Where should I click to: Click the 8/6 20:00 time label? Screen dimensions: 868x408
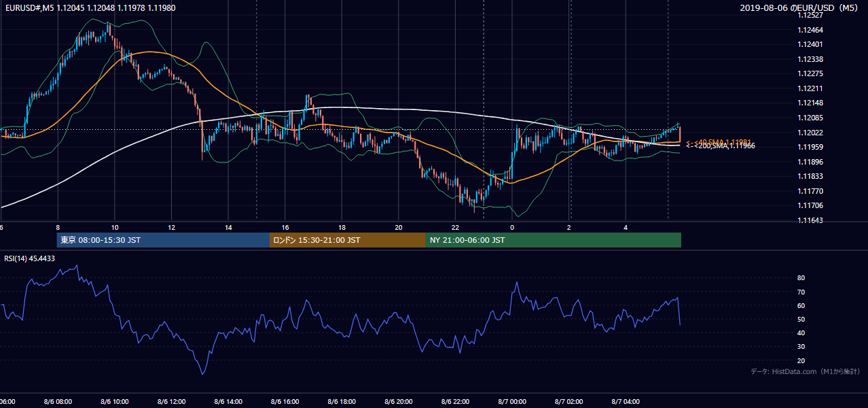399,402
